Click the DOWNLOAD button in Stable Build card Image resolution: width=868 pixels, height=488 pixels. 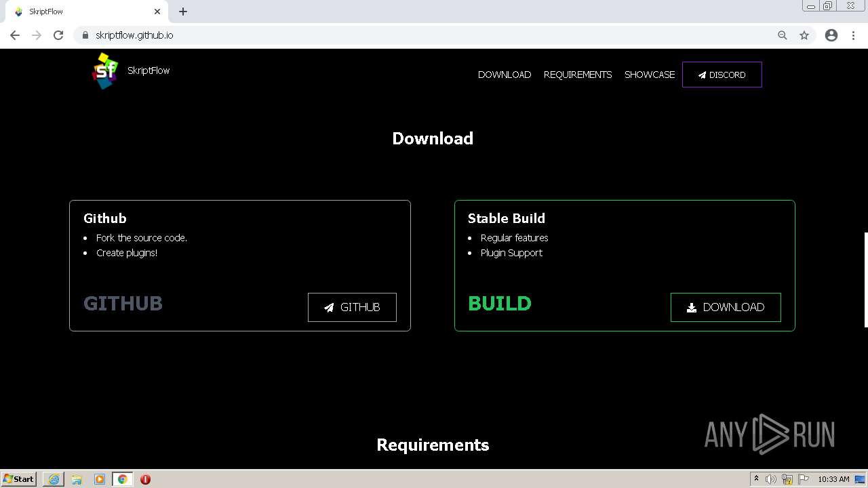click(x=726, y=307)
